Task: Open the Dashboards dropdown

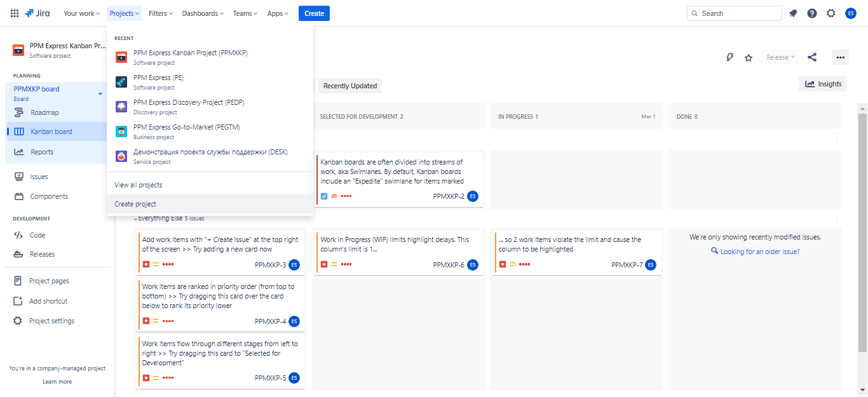Action: [203, 13]
